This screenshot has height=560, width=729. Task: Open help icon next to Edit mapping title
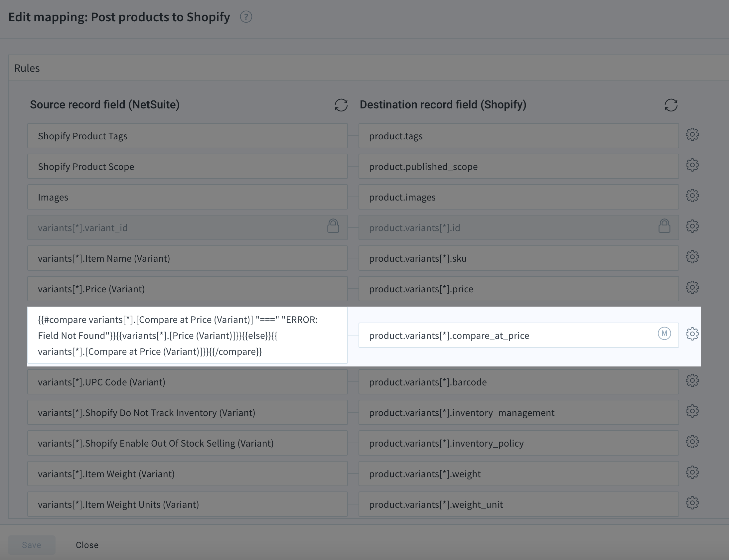(246, 17)
